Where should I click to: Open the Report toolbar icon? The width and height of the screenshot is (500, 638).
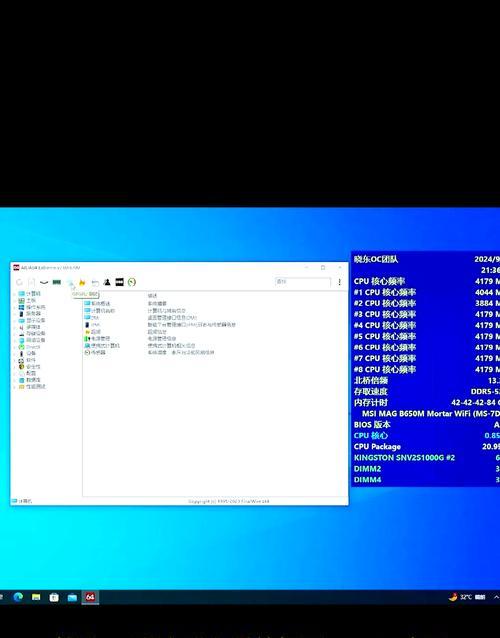31,282
